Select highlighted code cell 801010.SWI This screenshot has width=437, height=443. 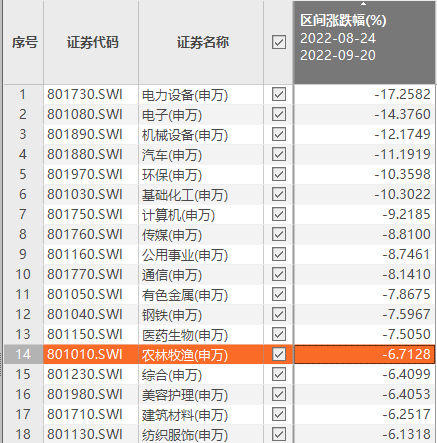[91, 354]
